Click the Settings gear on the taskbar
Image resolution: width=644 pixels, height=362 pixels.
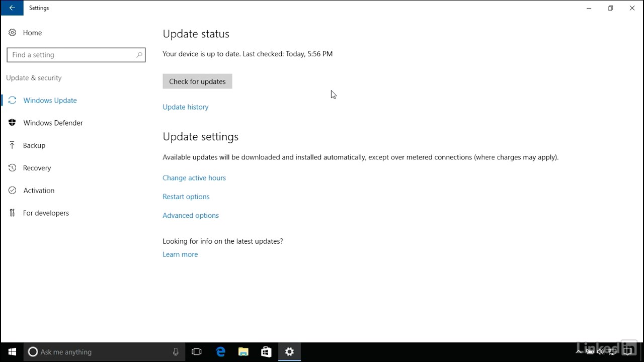point(289,352)
